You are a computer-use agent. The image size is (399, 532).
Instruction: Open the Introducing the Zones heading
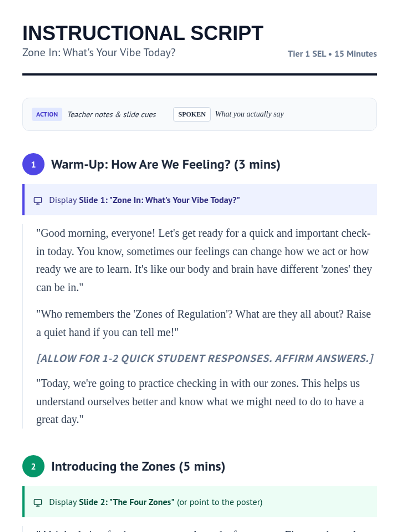(138, 466)
